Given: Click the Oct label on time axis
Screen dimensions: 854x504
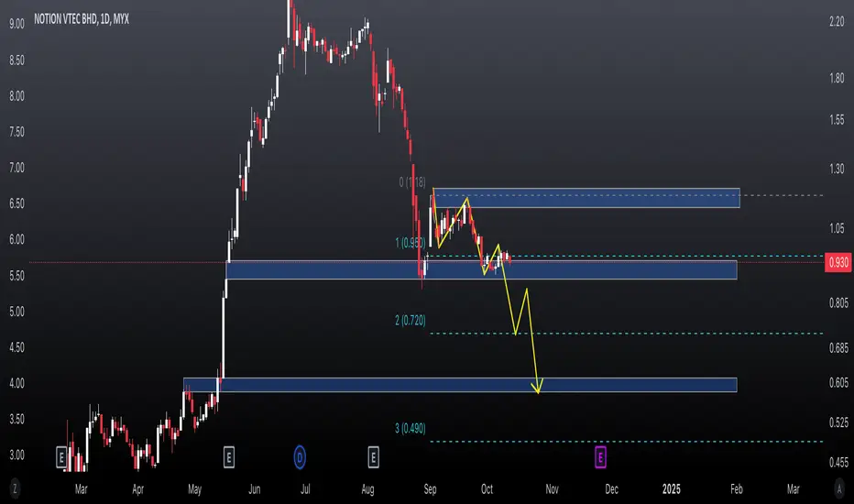Looking at the screenshot, I should (x=487, y=489).
